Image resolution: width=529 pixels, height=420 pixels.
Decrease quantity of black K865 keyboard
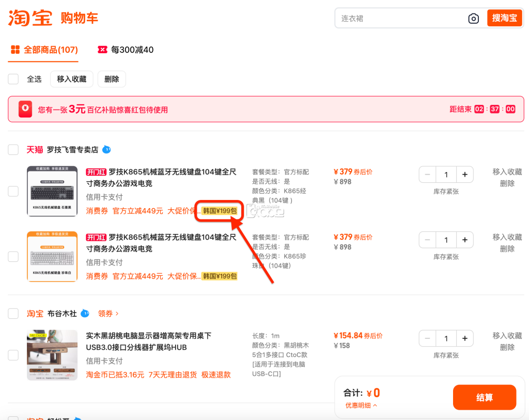click(427, 175)
